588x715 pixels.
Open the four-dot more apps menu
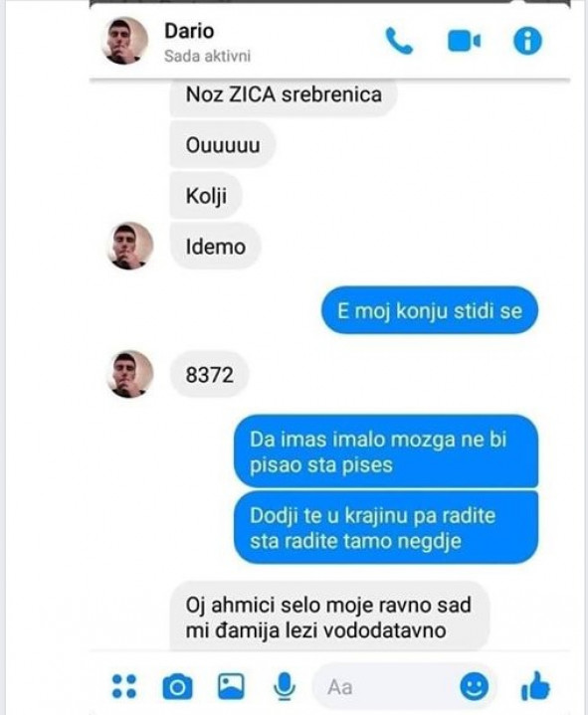point(124,686)
